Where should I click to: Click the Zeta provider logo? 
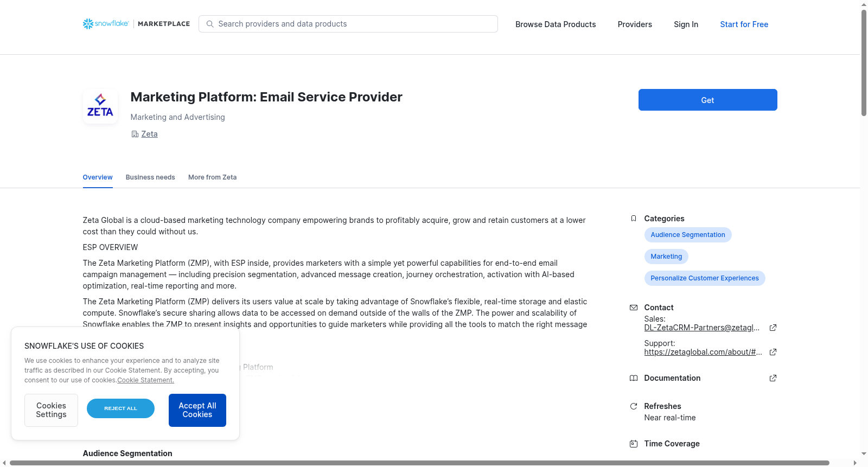[100, 106]
